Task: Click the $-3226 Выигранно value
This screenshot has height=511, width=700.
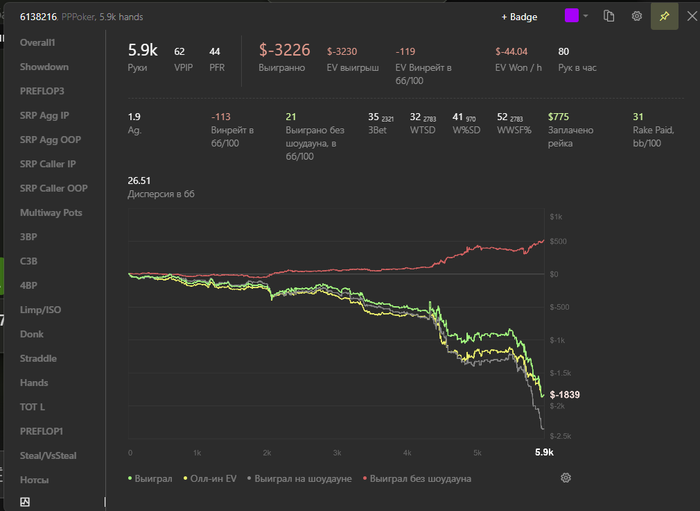Action: (x=284, y=50)
